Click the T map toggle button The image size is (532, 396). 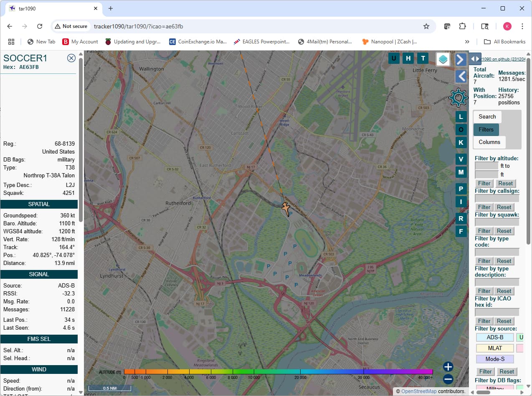[x=423, y=58]
